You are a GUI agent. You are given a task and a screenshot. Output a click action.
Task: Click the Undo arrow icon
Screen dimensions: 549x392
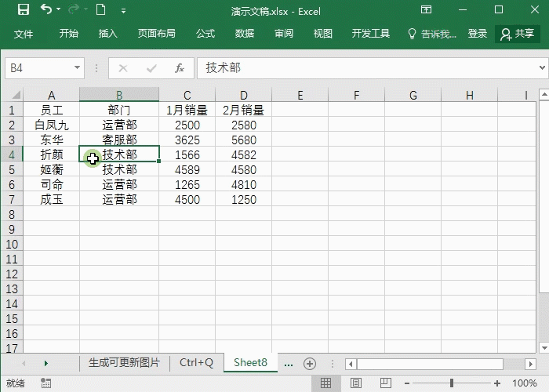45,9
